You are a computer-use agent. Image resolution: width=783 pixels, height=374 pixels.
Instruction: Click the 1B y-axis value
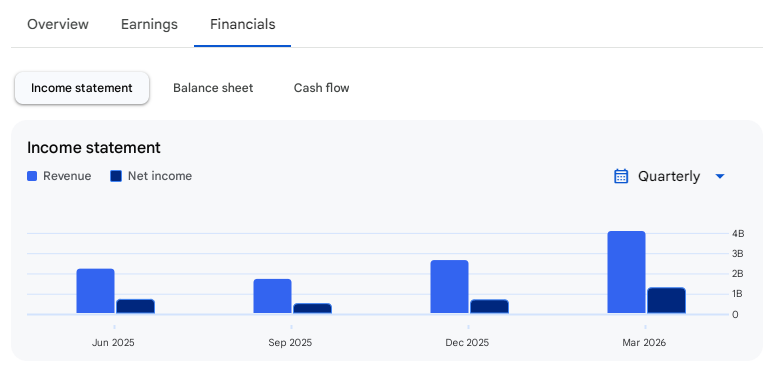pyautogui.click(x=738, y=294)
